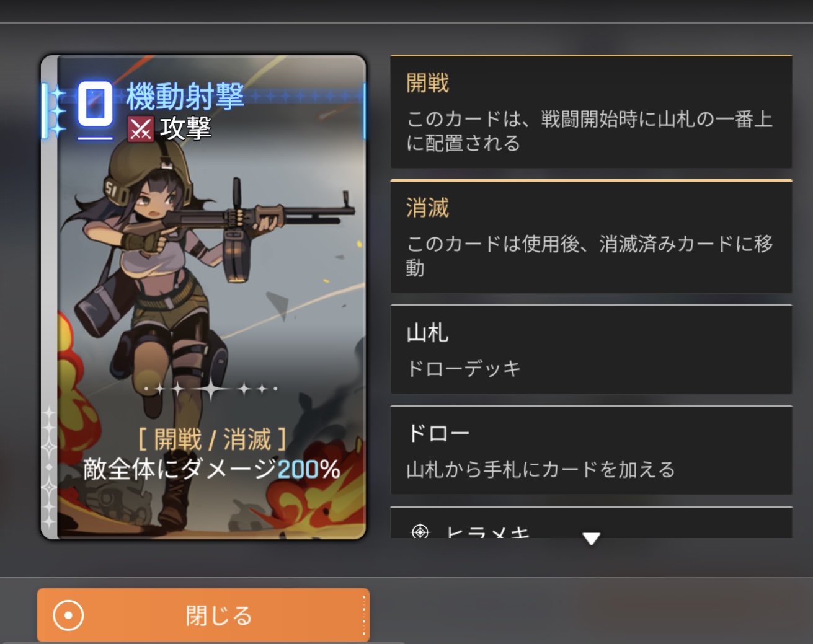813x644 pixels.
Task: Select the 消滅 keyword description panel
Action: tap(592, 236)
